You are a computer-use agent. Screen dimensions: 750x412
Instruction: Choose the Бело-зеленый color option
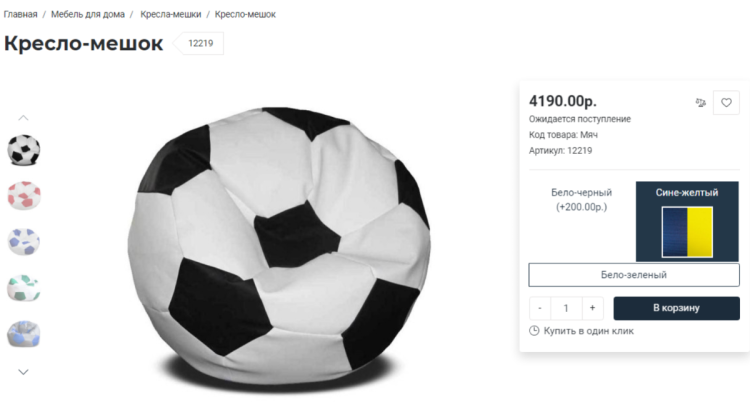pos(633,275)
